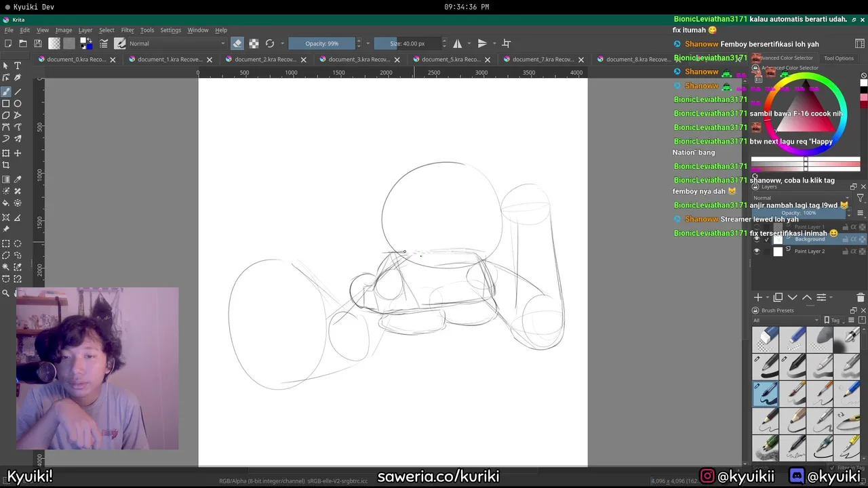
Task: Create a new document from toolbar
Action: [8, 43]
